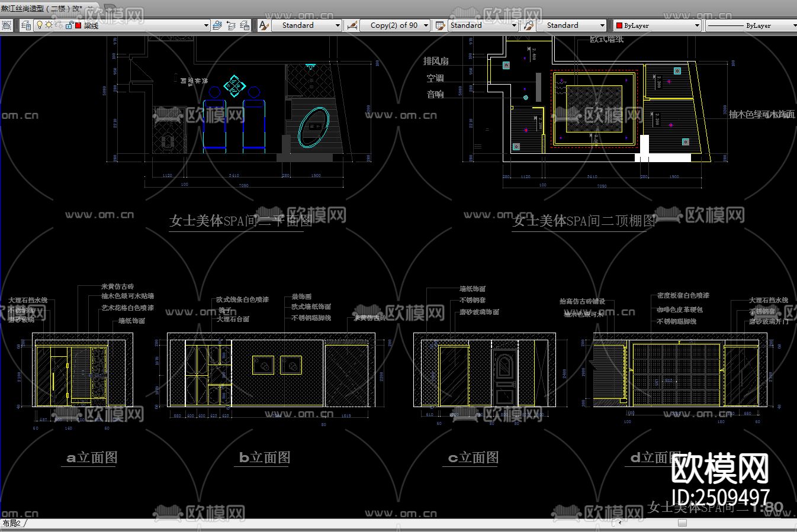Click the 装饰画 annotation in b elevation
This screenshot has width=797, height=532.
coord(301,296)
